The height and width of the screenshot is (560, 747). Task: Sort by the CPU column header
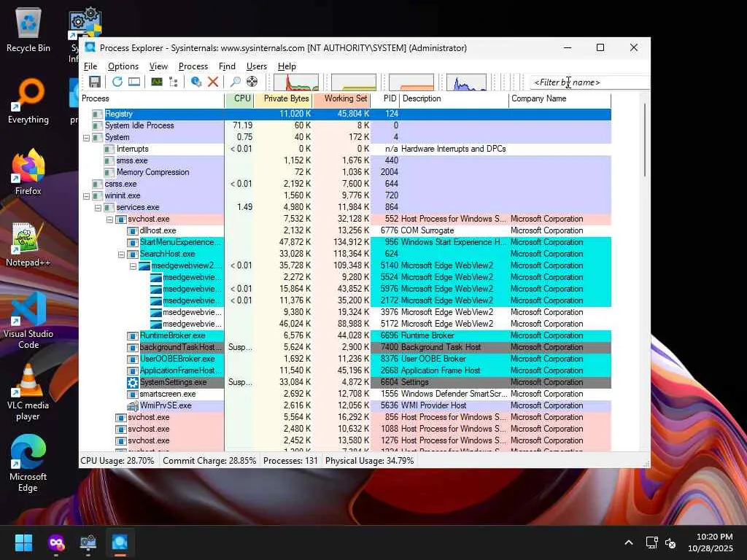pyautogui.click(x=239, y=98)
